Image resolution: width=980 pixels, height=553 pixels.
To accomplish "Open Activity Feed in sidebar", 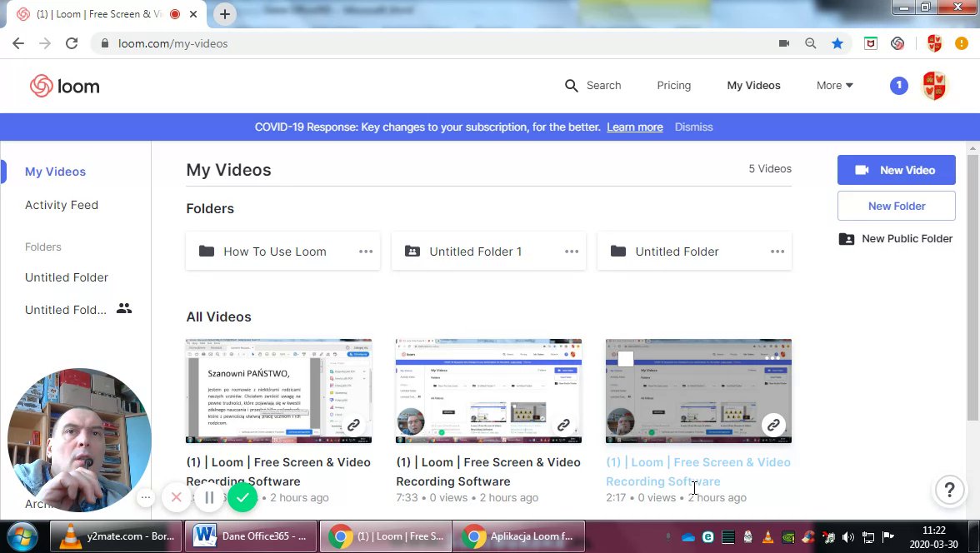I will [62, 205].
